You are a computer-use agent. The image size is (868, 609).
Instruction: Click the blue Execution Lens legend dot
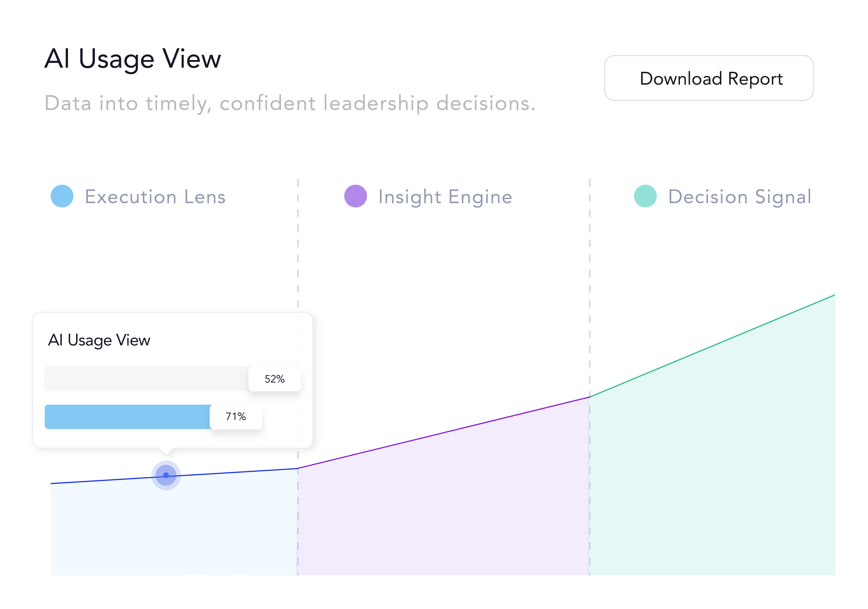click(x=62, y=196)
